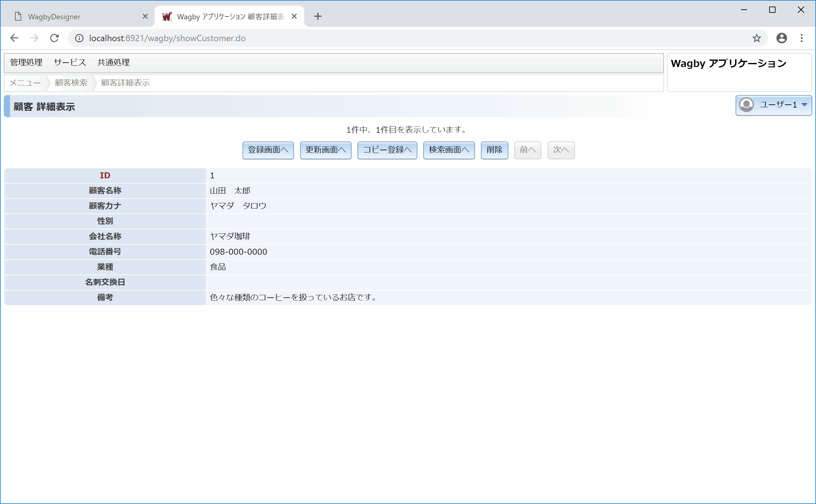This screenshot has width=816, height=504.
Task: Click the Wagby アプリケーション title text
Action: tap(728, 63)
